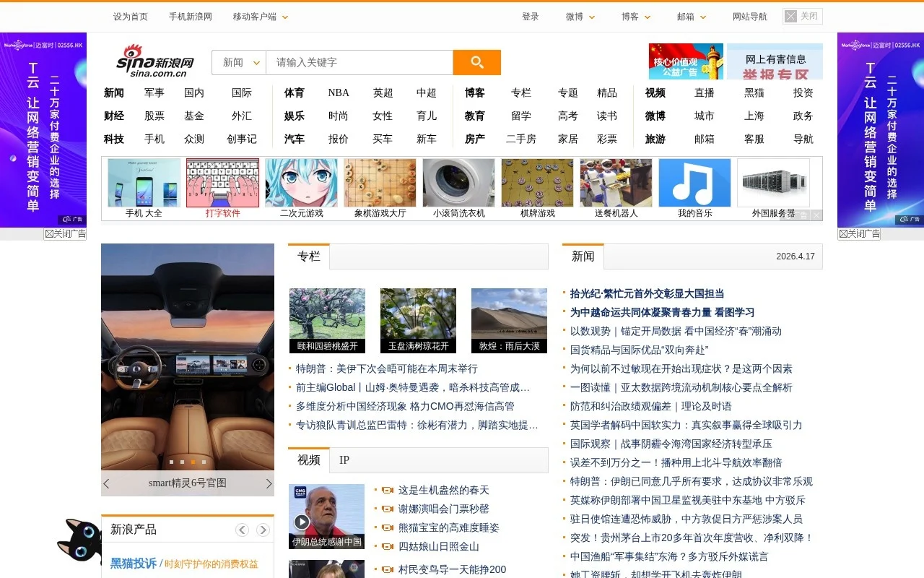Select 体育 in the navigation menu
The image size is (924, 578).
pos(293,92)
